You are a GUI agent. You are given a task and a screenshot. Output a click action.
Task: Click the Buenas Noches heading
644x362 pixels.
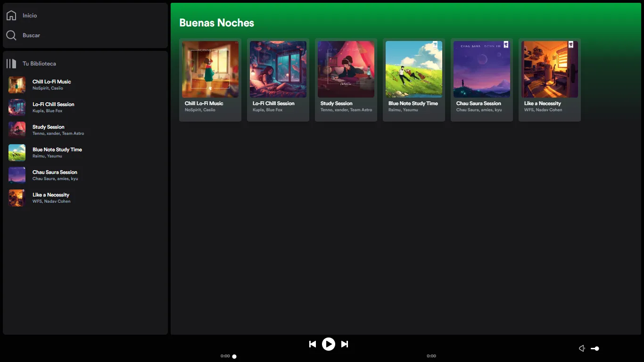tap(217, 23)
